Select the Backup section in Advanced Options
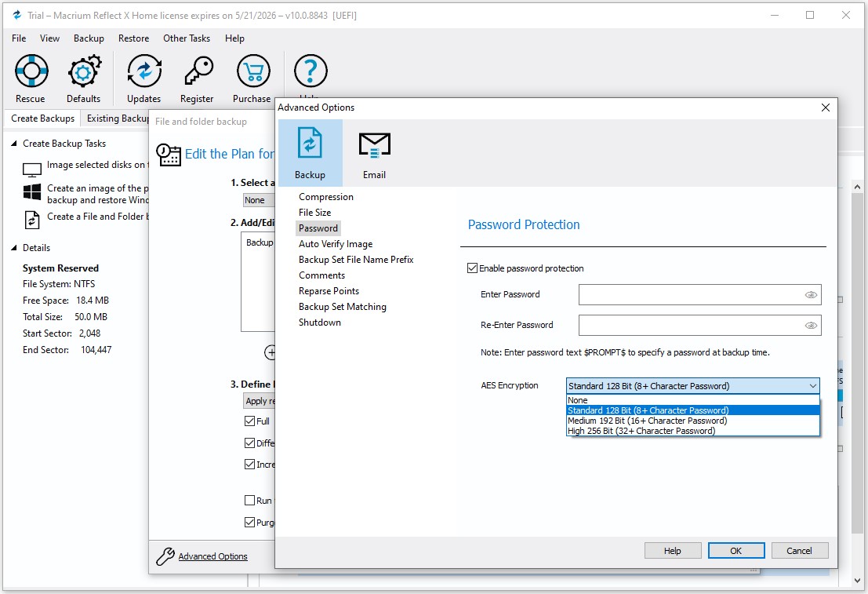The height and width of the screenshot is (594, 868). pyautogui.click(x=310, y=153)
